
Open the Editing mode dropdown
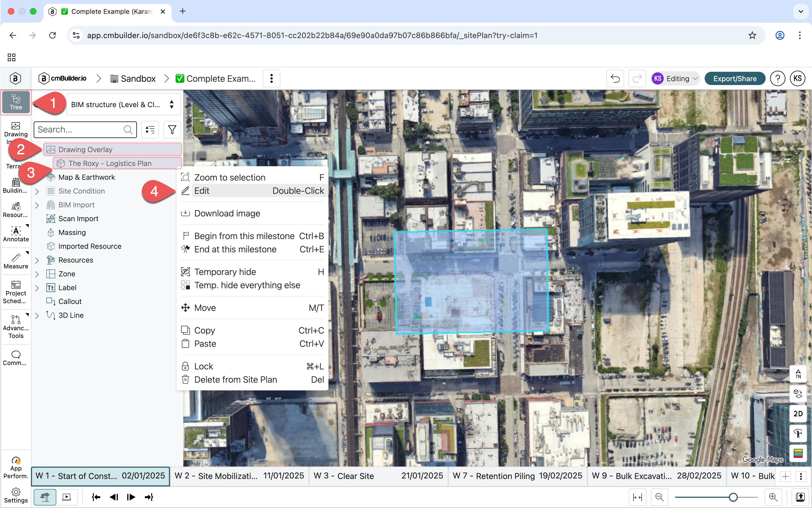point(675,79)
